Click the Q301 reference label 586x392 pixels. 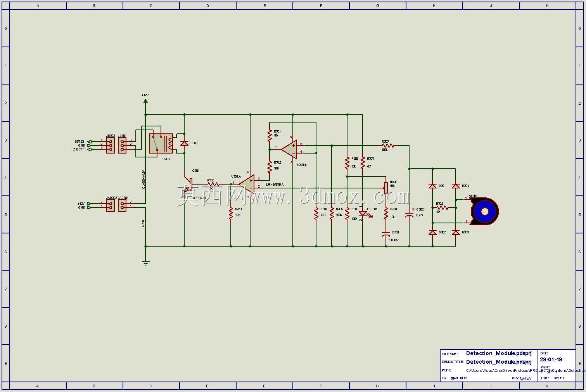click(196, 171)
